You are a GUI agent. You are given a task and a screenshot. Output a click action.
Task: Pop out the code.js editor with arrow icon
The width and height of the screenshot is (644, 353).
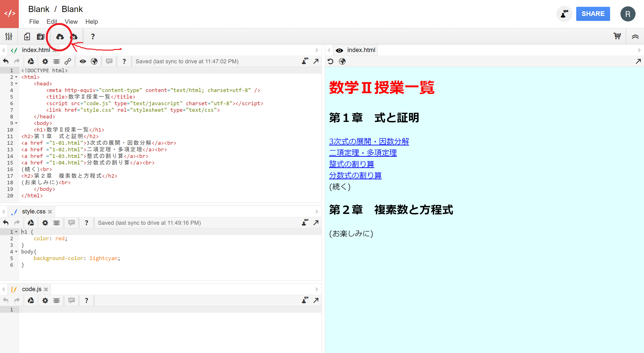click(316, 300)
